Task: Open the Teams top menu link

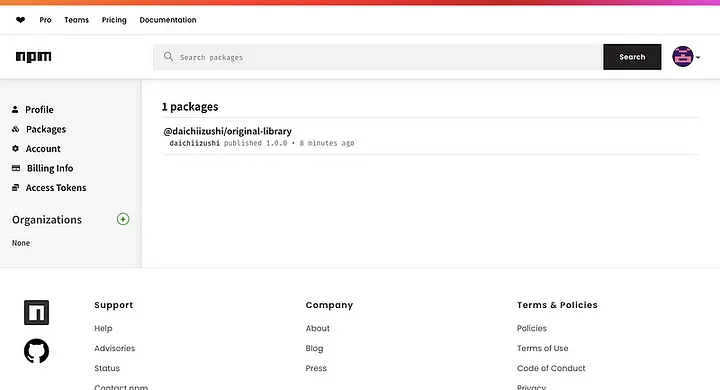Action: [x=76, y=20]
